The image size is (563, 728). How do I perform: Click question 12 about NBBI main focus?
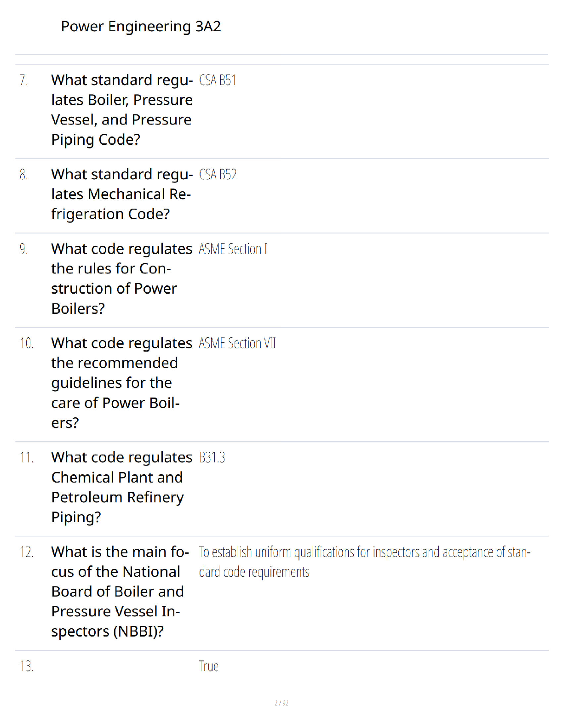click(x=121, y=591)
